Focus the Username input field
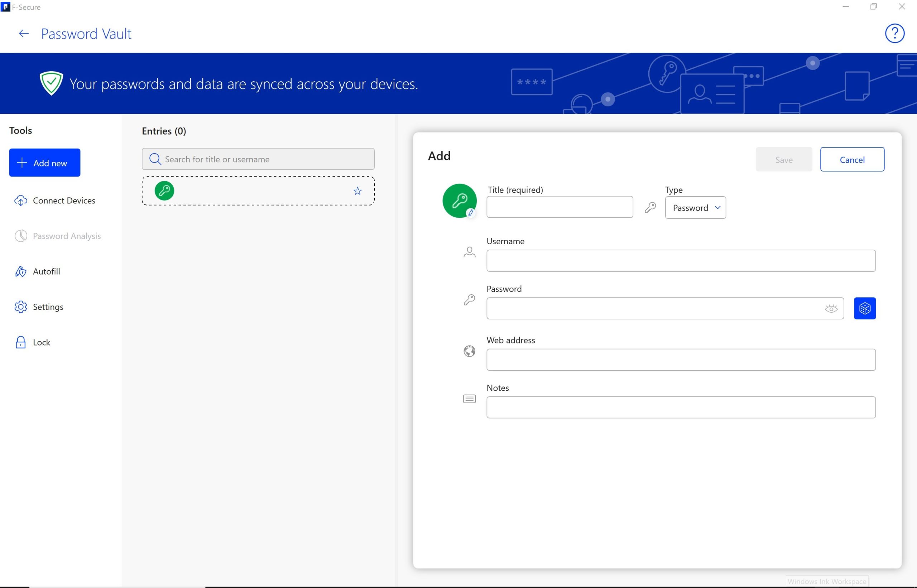Viewport: 917px width, 588px height. point(681,261)
